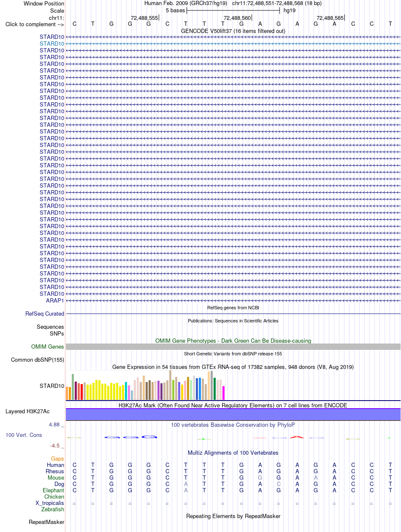Open '100 vertebrates Basewise Conservation by PhyloP' title
The height and width of the screenshot is (532, 401).
pyautogui.click(x=233, y=425)
